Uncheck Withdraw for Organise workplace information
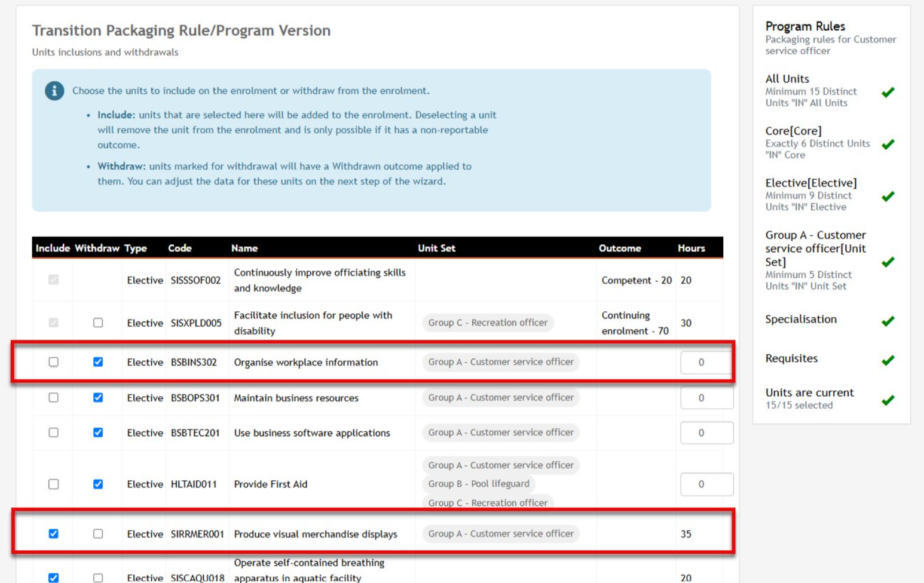924x583 pixels. pyautogui.click(x=98, y=362)
